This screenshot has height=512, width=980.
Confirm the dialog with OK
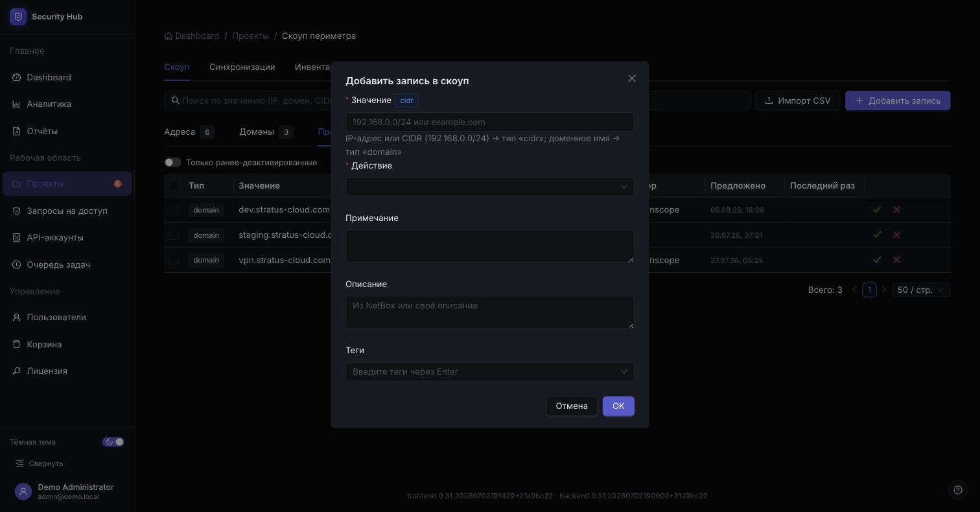(618, 406)
